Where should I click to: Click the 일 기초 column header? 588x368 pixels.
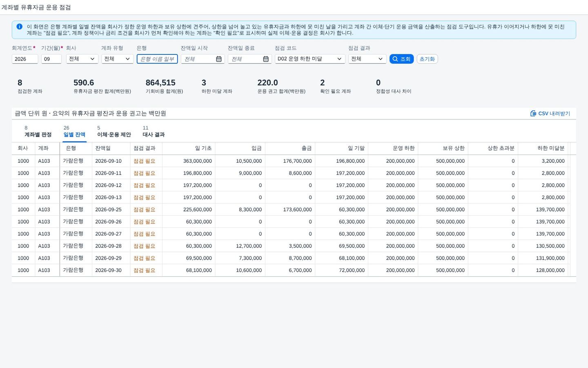tap(188, 148)
